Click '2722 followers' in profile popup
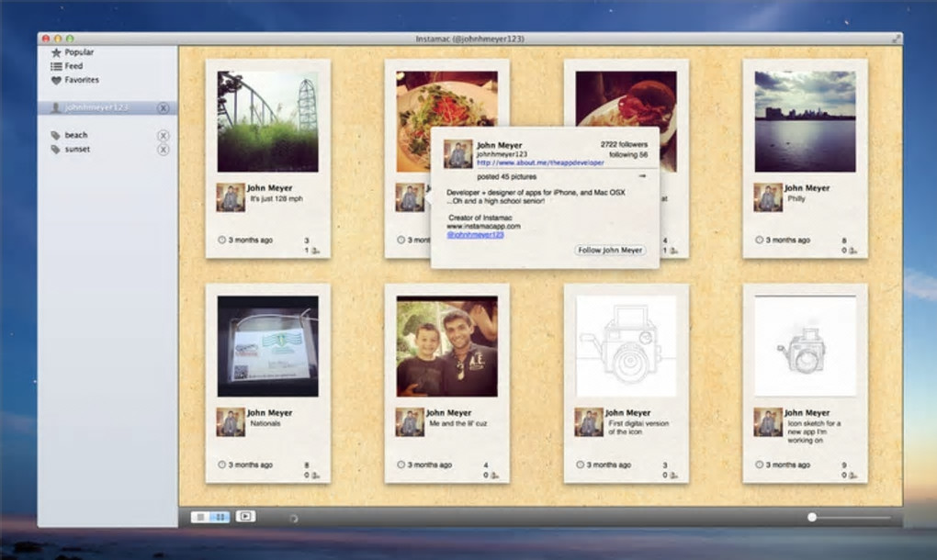The height and width of the screenshot is (560, 937). pyautogui.click(x=624, y=144)
